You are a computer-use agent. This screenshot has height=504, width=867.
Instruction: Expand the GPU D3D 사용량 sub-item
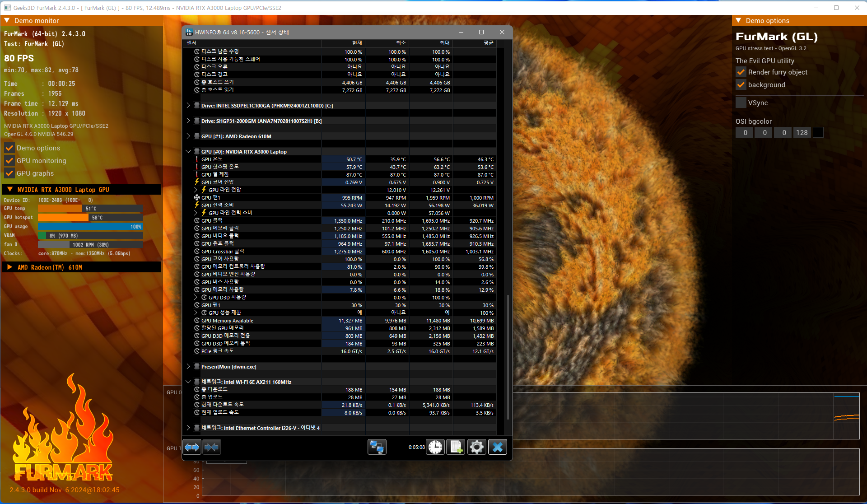[x=196, y=298]
